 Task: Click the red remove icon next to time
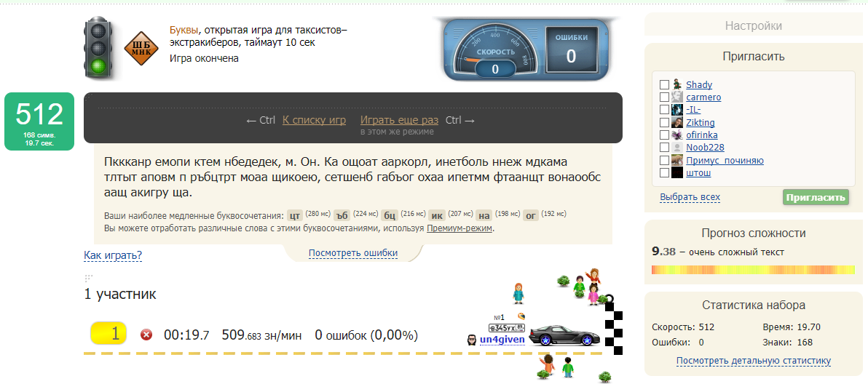tap(146, 335)
